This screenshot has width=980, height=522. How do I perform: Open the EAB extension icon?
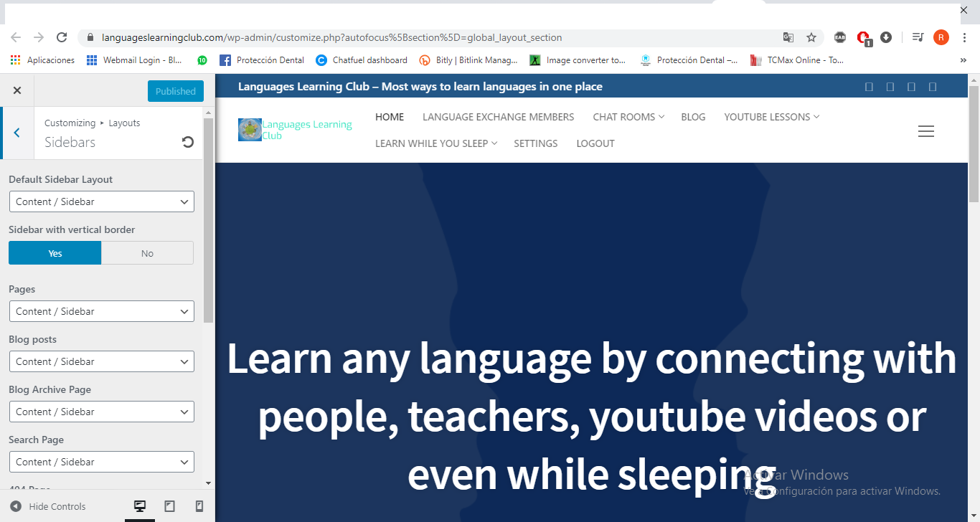pos(839,37)
